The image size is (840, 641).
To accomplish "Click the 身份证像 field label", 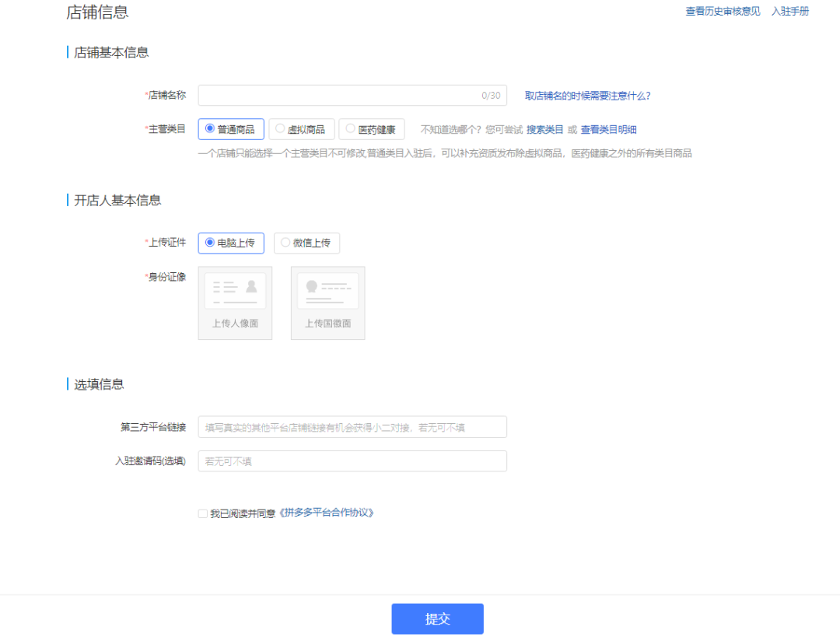I will (x=166, y=277).
